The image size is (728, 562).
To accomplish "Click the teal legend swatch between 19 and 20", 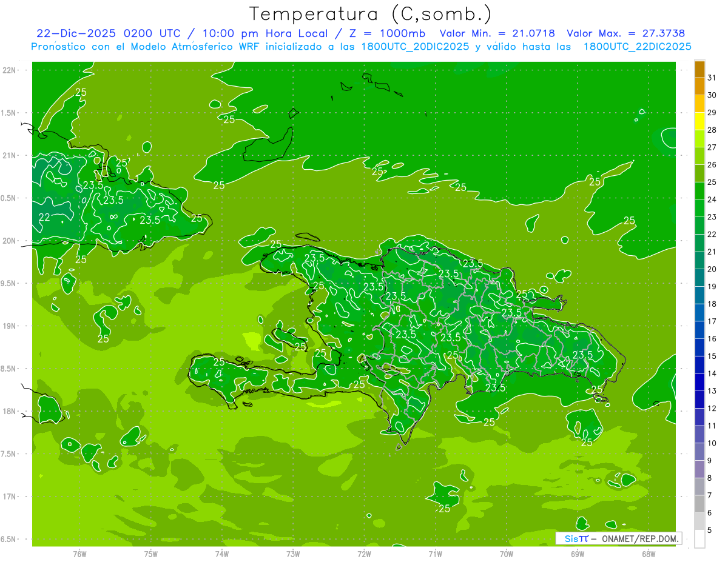I will click(699, 278).
